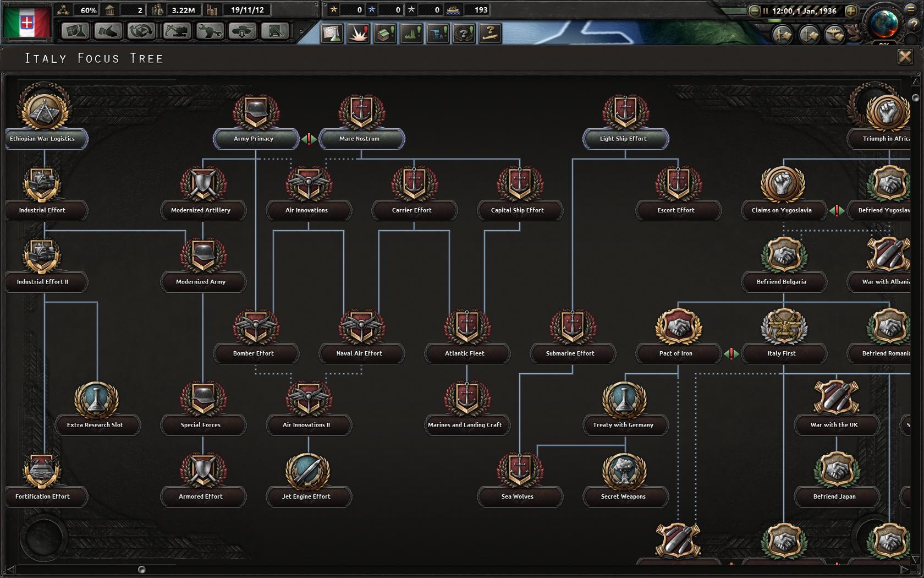
Task: Click the Capital Ship Effort label
Action: click(518, 210)
